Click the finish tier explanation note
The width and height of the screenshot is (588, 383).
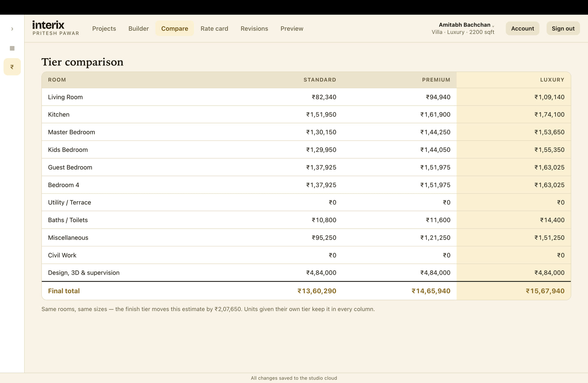(208, 309)
